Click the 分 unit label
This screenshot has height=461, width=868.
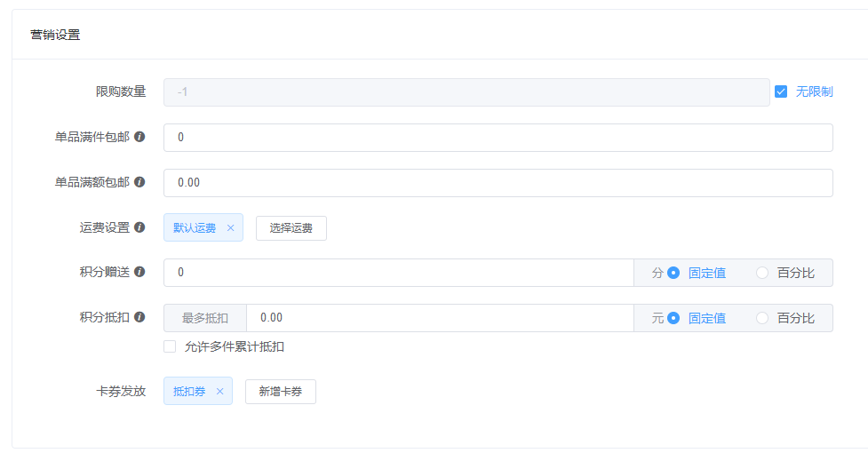(x=657, y=273)
